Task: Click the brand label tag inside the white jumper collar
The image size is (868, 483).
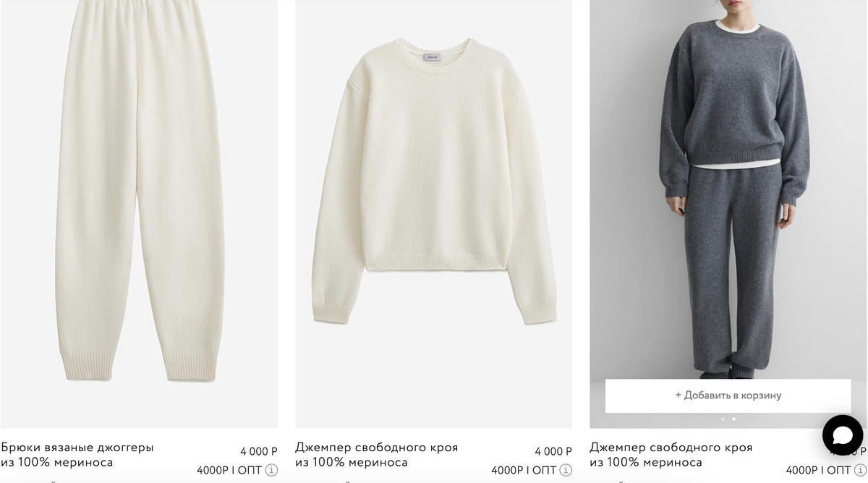Action: (434, 56)
